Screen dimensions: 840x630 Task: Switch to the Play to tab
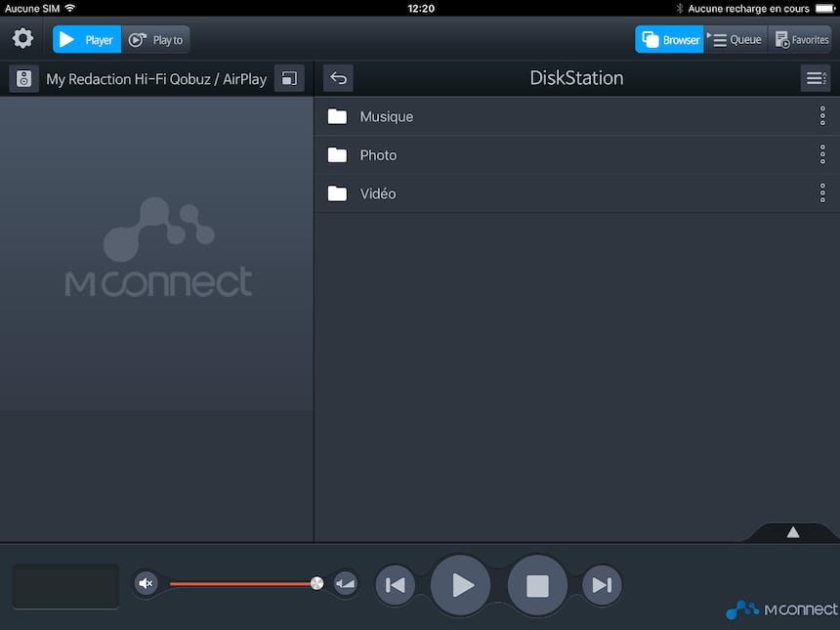pyautogui.click(x=156, y=40)
